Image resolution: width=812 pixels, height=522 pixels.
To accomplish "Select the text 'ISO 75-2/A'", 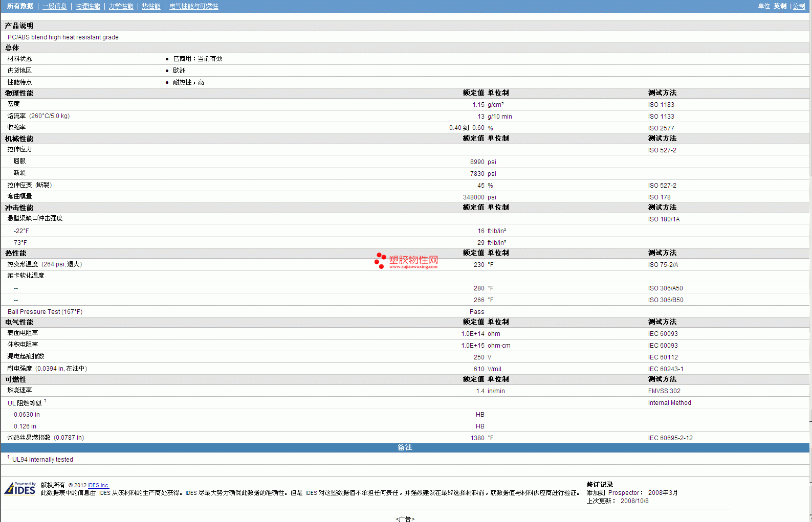I will click(x=663, y=265).
